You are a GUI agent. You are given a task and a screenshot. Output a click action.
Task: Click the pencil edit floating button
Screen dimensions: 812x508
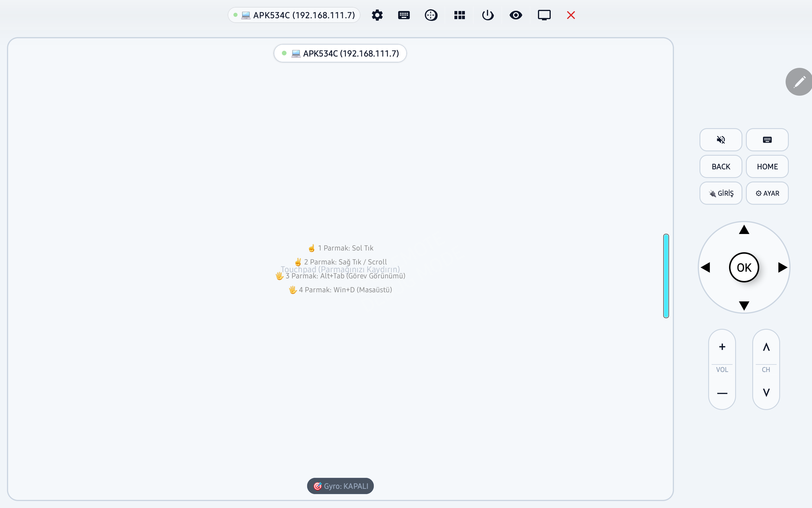click(799, 82)
